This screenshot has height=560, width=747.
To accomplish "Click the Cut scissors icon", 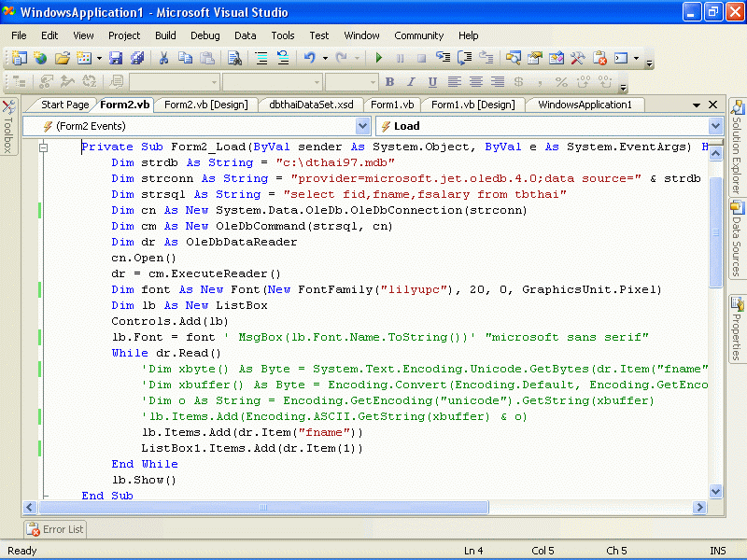I will tap(163, 58).
